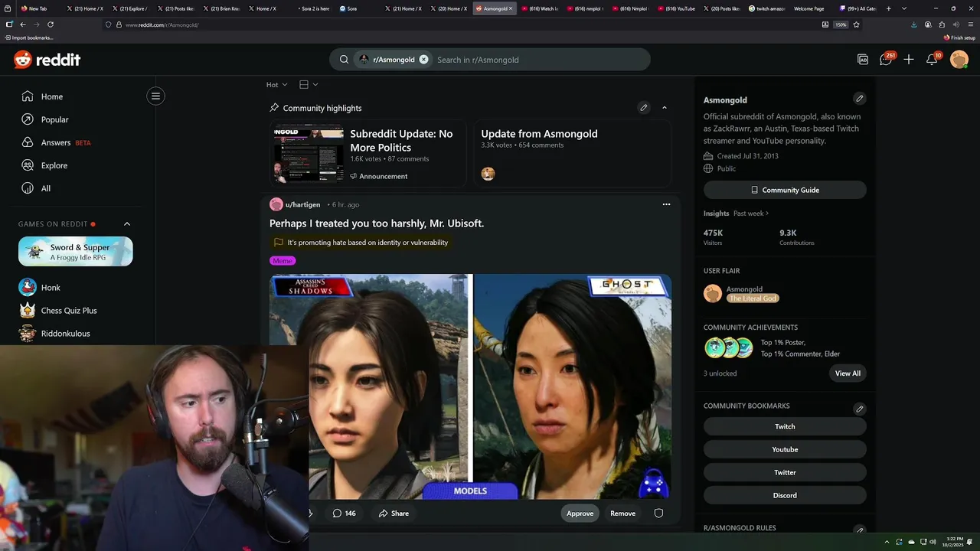The height and width of the screenshot is (551, 980).
Task: Open the 146 comments button
Action: click(x=345, y=514)
